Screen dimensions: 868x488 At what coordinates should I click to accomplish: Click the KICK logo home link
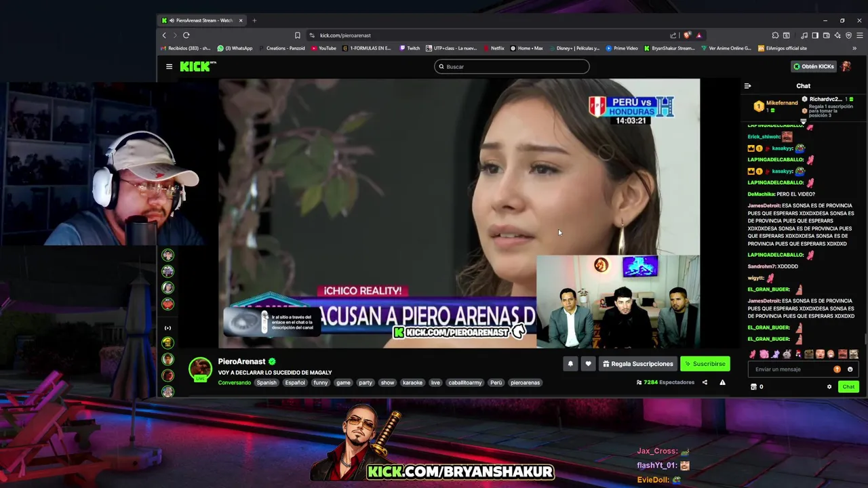tap(197, 66)
